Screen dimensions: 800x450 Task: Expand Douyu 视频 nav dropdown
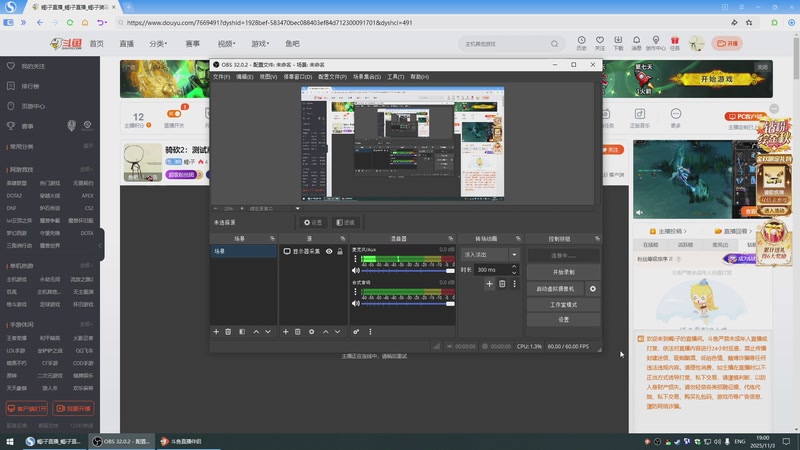pos(227,44)
